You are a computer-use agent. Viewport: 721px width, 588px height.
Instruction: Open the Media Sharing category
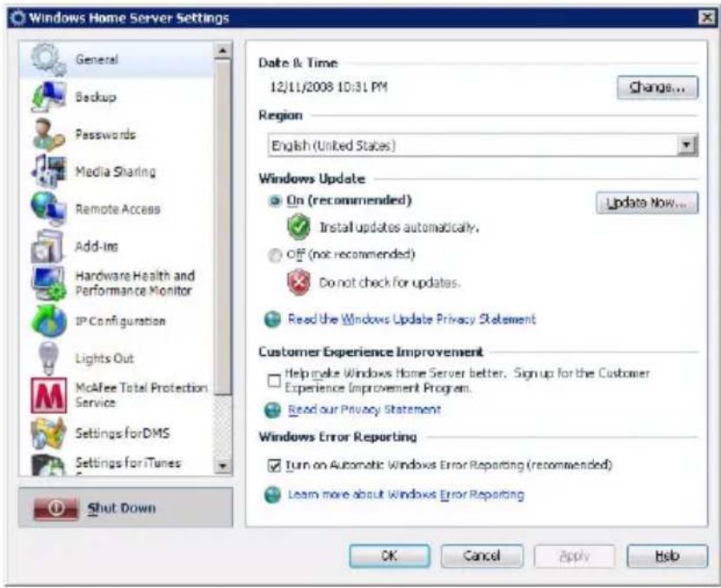coord(117,171)
